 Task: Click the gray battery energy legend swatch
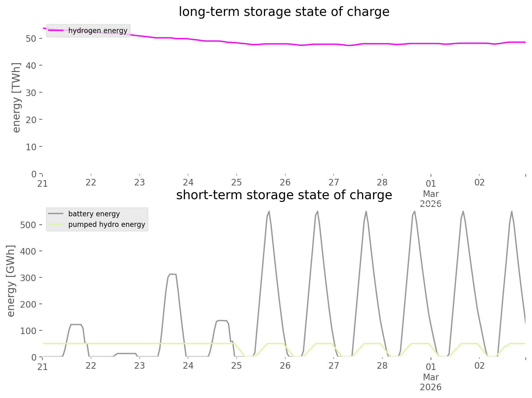coord(56,214)
